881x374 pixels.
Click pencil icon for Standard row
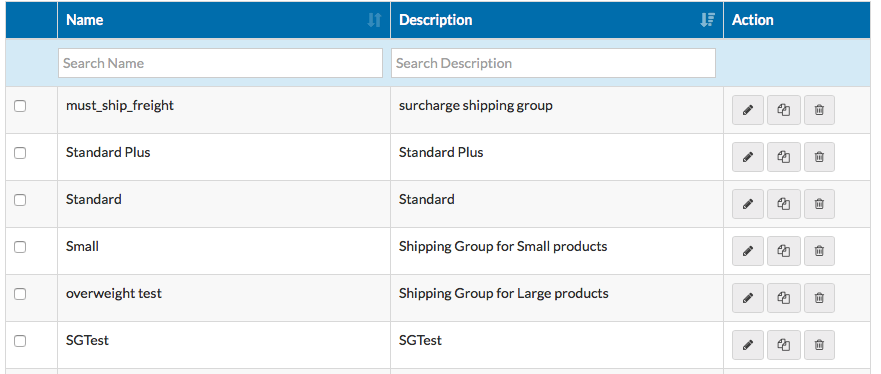(748, 204)
